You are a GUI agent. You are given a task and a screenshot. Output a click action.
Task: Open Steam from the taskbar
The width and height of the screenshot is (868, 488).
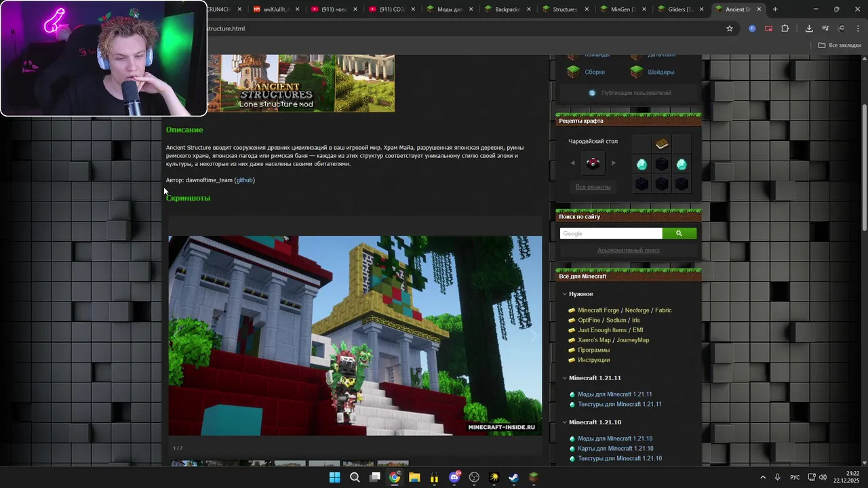click(x=514, y=477)
